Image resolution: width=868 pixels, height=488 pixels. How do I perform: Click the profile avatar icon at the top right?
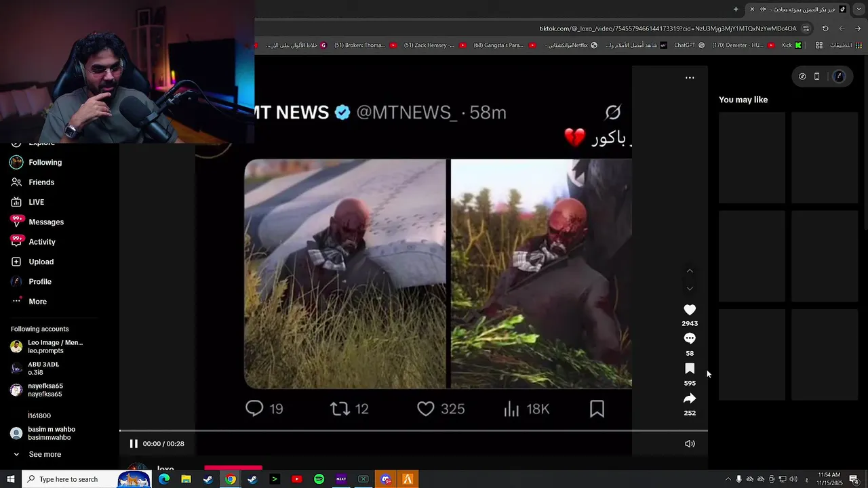point(839,77)
